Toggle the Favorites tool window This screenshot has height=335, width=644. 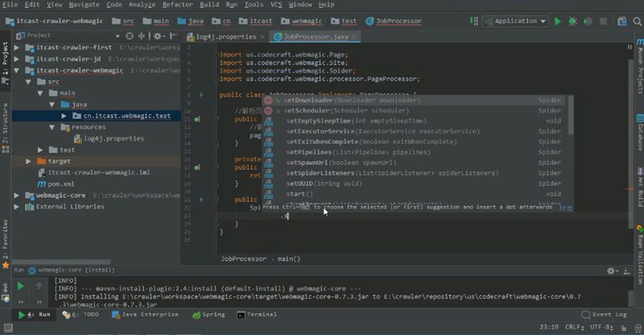5,234
